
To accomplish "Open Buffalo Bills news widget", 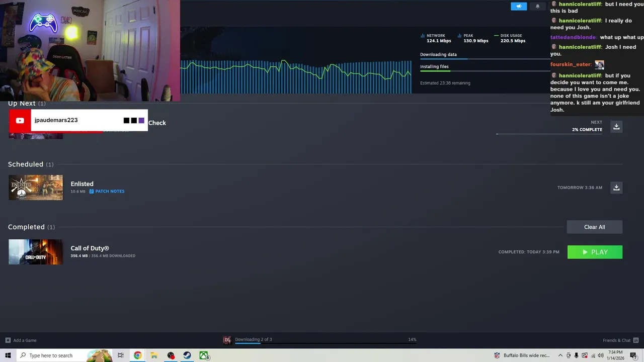I will pos(522,355).
